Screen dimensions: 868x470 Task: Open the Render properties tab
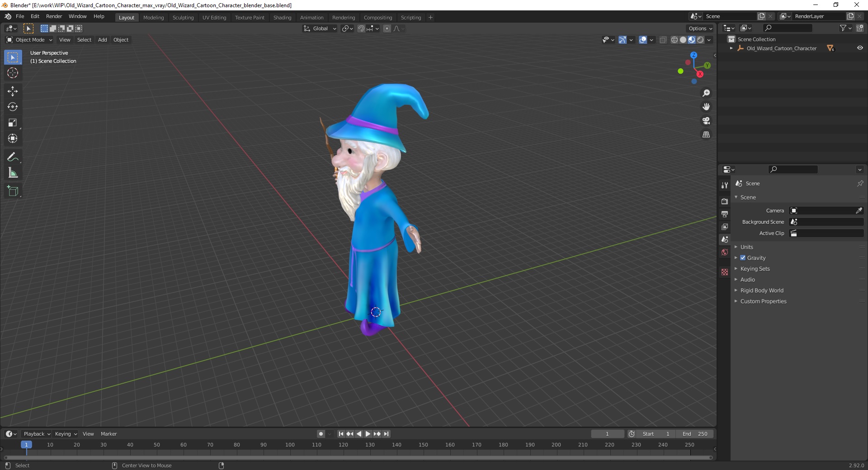point(725,201)
